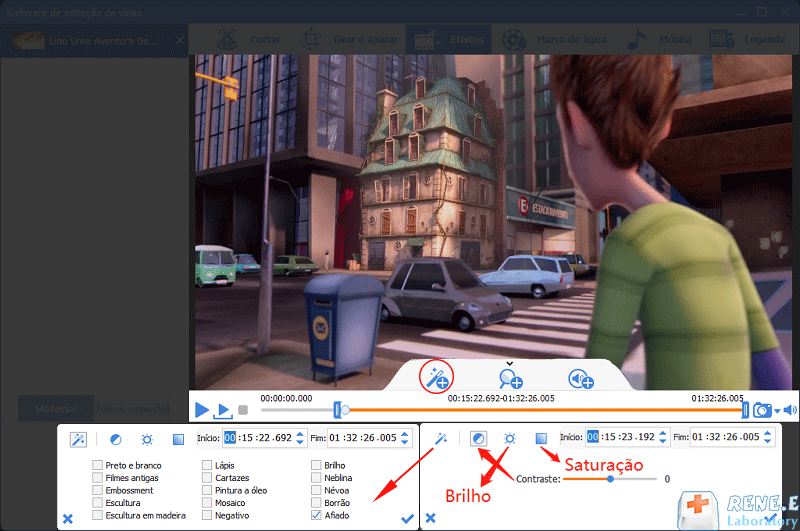Switch to the Material tab
The image size is (800, 531).
coord(56,409)
